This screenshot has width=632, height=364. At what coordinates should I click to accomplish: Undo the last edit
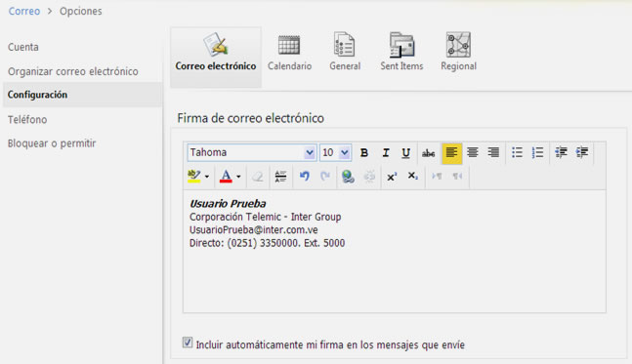point(305,177)
